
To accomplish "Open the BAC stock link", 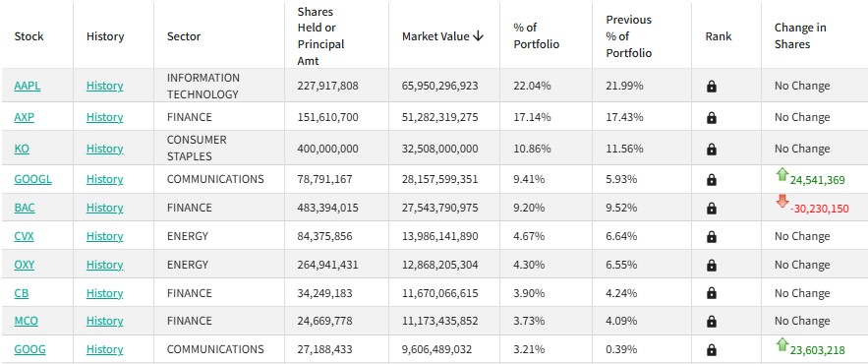I will (x=25, y=208).
